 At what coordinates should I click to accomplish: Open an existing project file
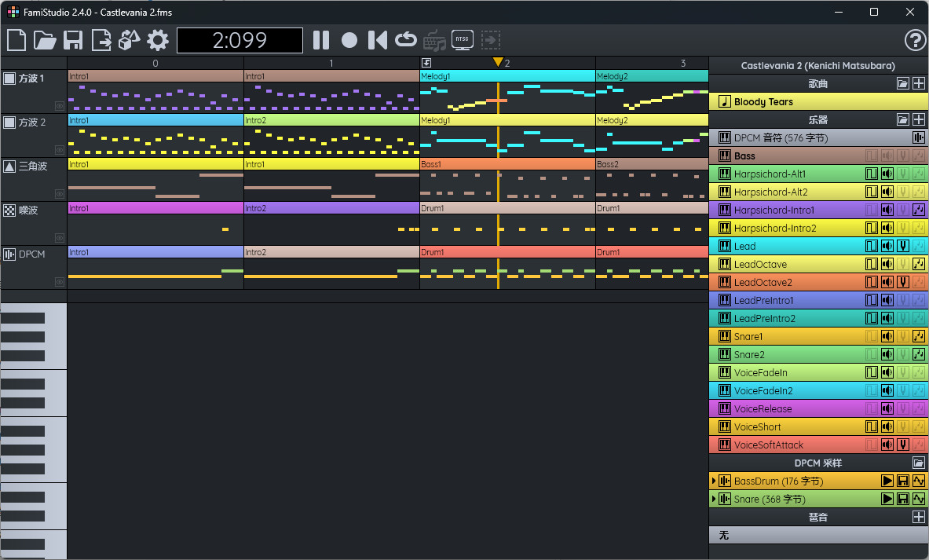(45, 40)
